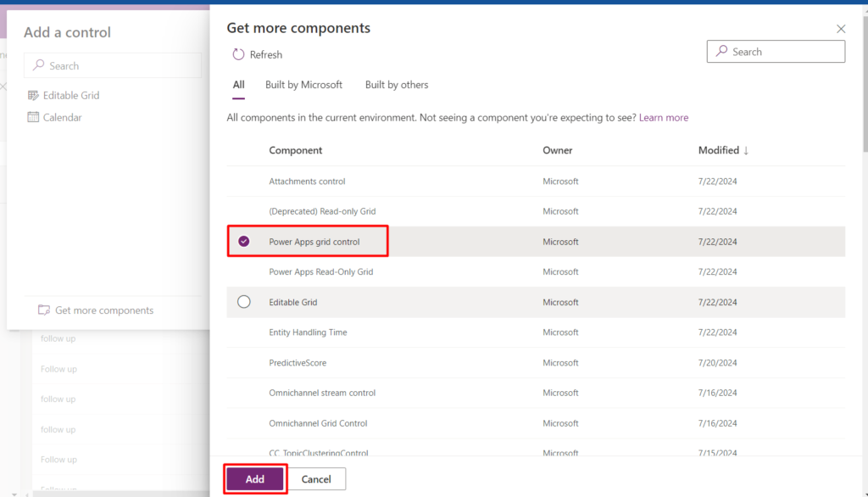Select the Attachments control row
Viewport: 868px width, 497px height.
point(536,181)
